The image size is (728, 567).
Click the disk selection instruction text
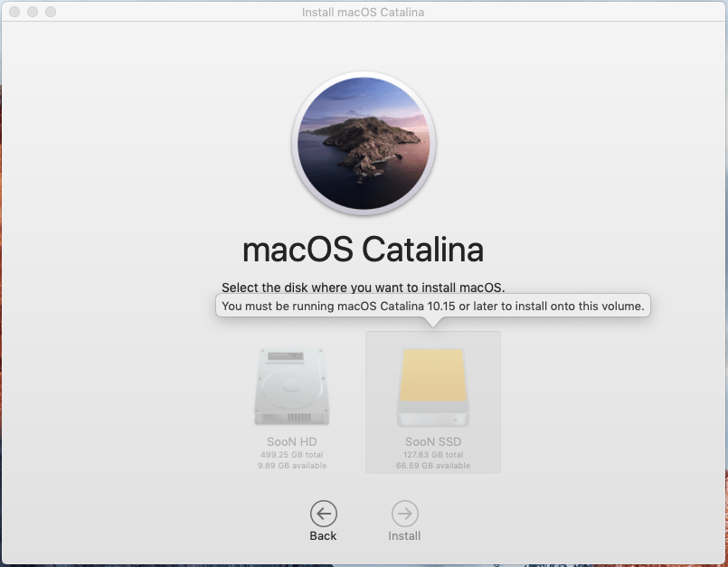coord(364,288)
